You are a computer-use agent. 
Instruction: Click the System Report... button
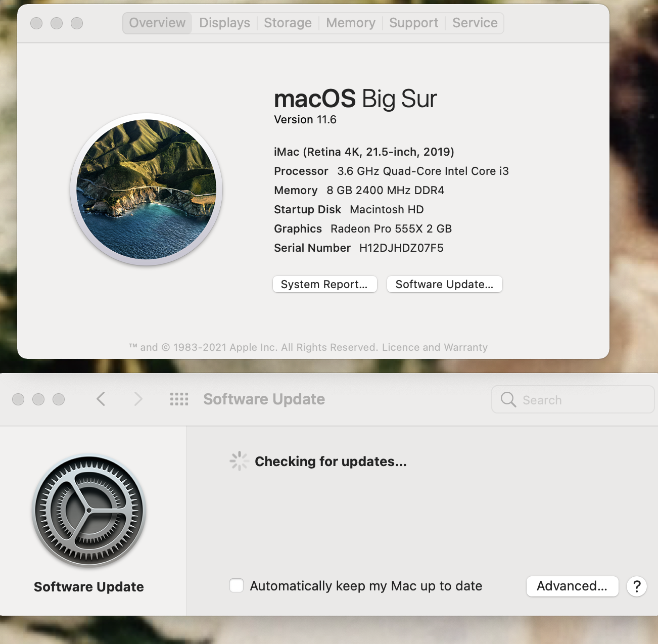click(324, 284)
